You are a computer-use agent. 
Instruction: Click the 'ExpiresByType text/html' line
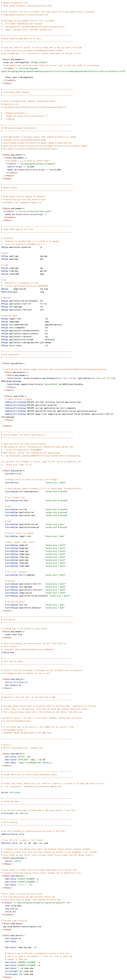coord(36,500)
